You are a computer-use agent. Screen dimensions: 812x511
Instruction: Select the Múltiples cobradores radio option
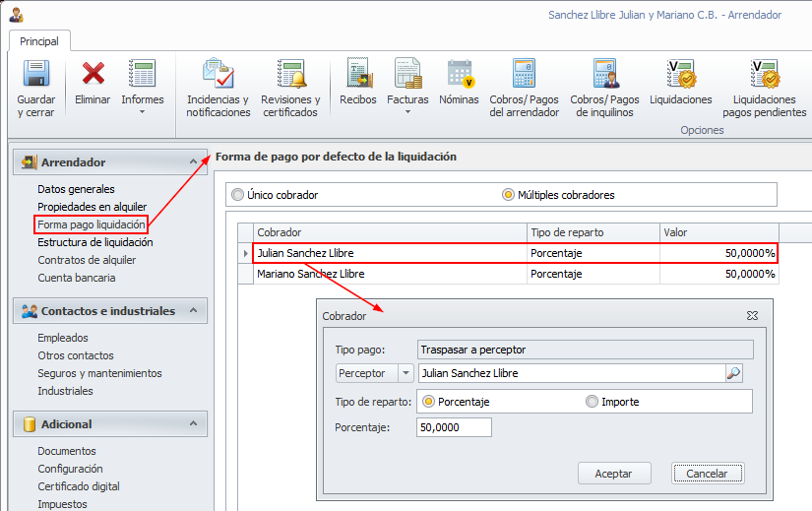(508, 195)
